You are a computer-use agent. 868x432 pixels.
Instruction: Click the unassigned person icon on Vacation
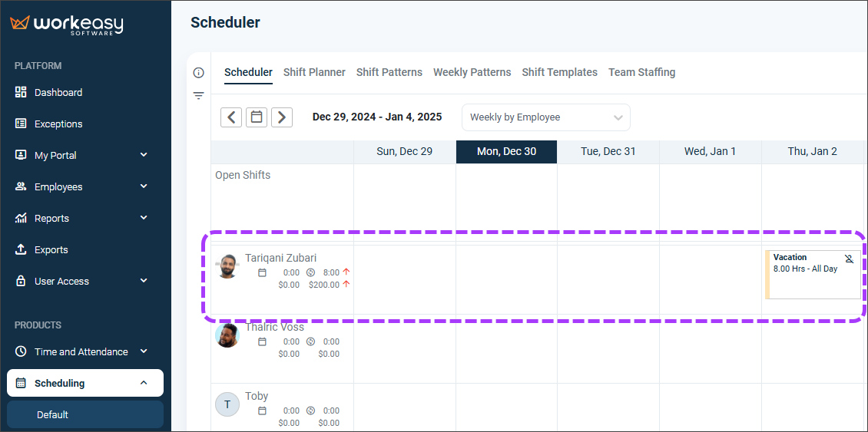(x=850, y=259)
